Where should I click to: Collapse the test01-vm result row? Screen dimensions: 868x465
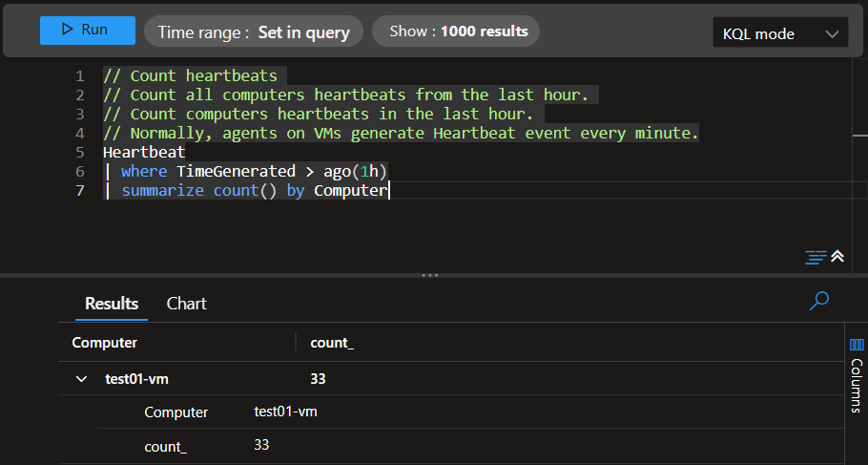pos(81,379)
